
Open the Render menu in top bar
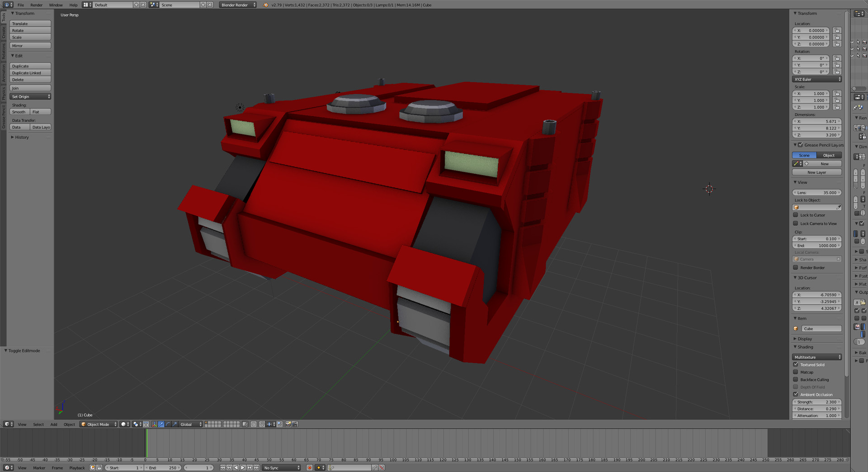tap(36, 5)
